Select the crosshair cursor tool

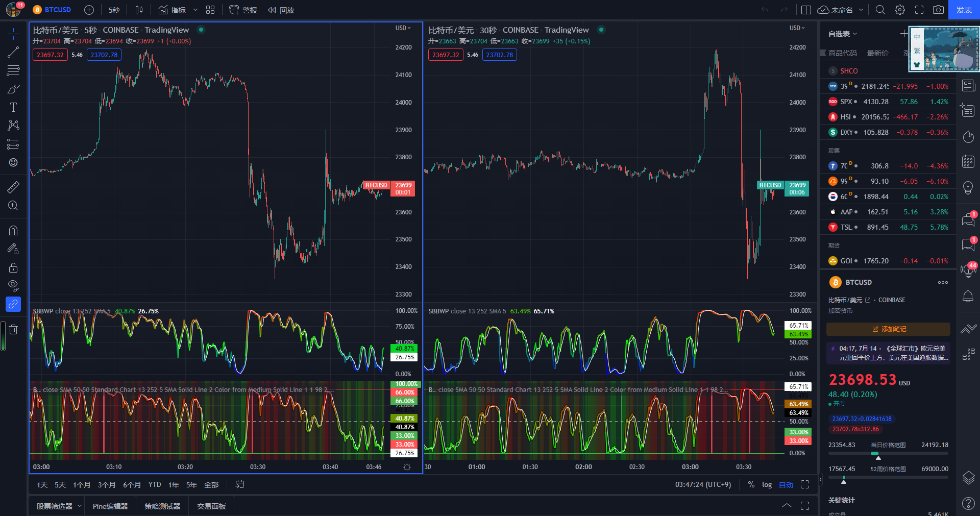(x=13, y=34)
